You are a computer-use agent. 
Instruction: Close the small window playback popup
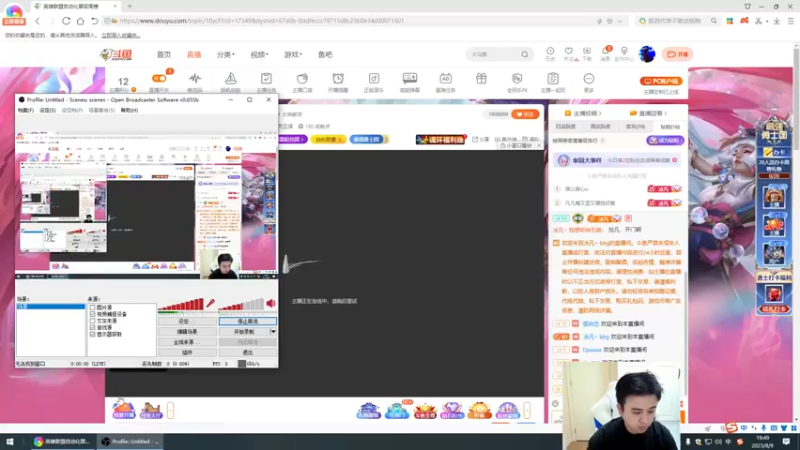539,145
